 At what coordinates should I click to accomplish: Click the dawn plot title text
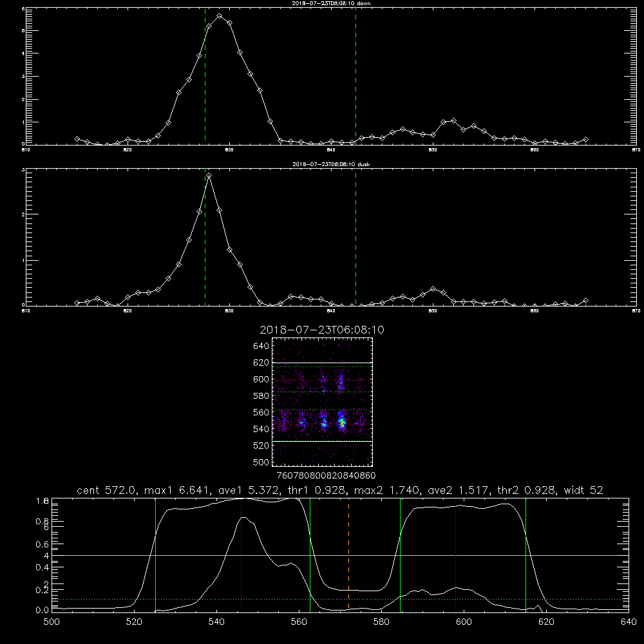point(331,3)
